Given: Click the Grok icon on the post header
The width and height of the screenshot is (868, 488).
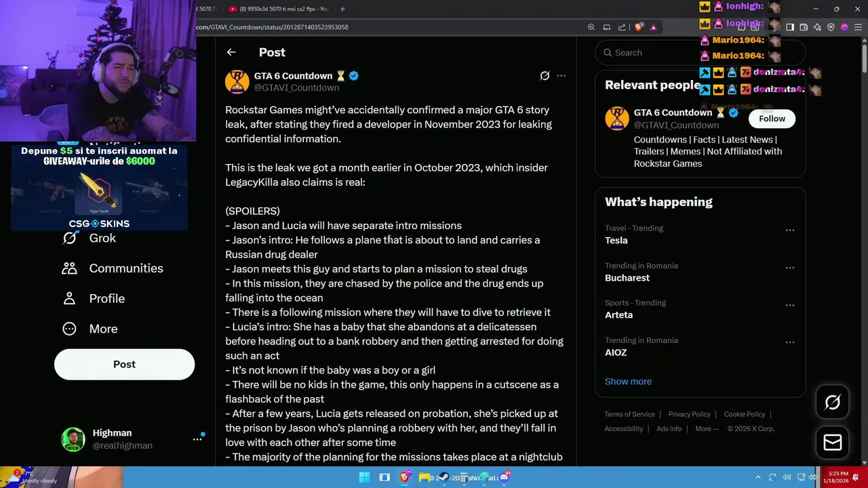Looking at the screenshot, I should click(545, 76).
